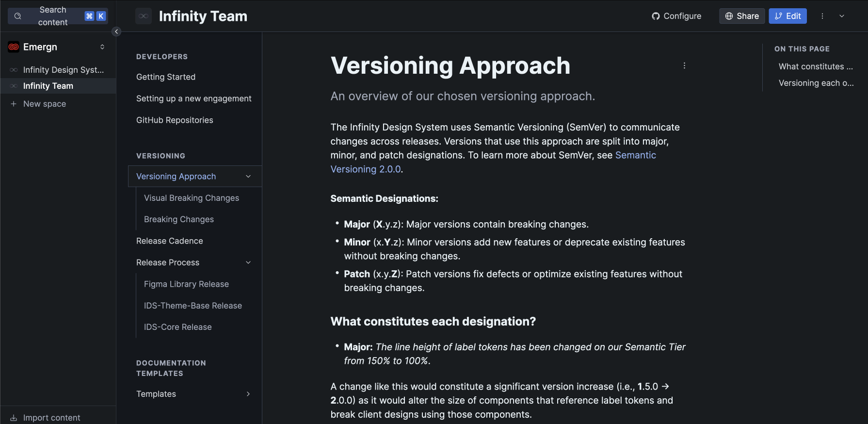
Task: Open the page options three-dot menu
Action: (684, 65)
